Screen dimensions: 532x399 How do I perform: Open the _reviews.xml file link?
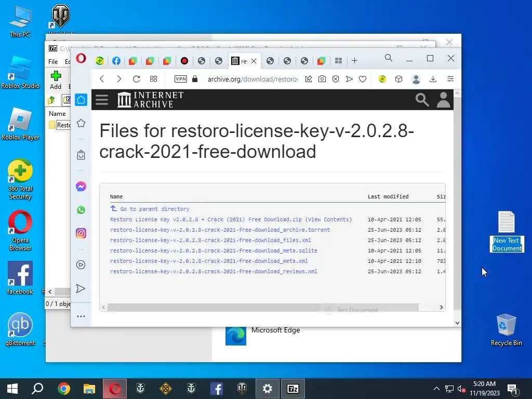(x=214, y=271)
